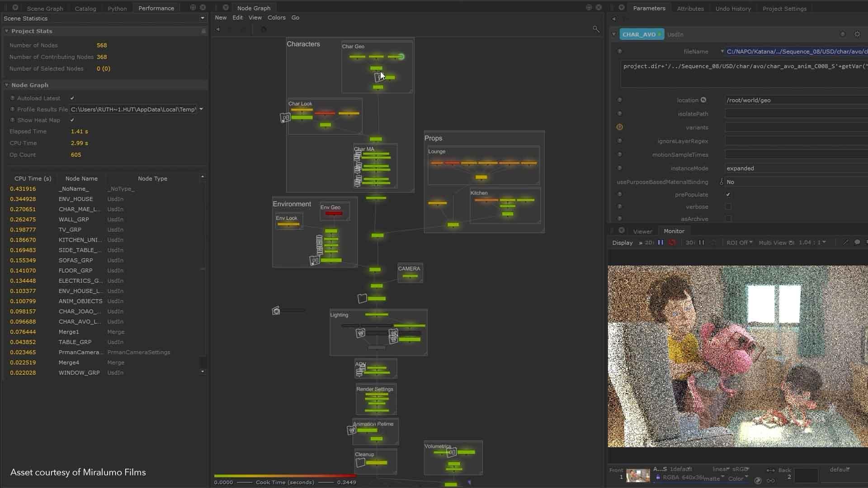868x488 pixels.
Task: Click the link front and back buffers icon
Action: pyautogui.click(x=771, y=480)
